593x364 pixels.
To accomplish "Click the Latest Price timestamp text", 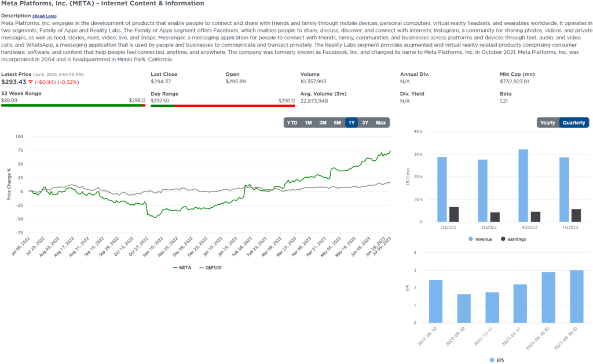I will [58, 75].
